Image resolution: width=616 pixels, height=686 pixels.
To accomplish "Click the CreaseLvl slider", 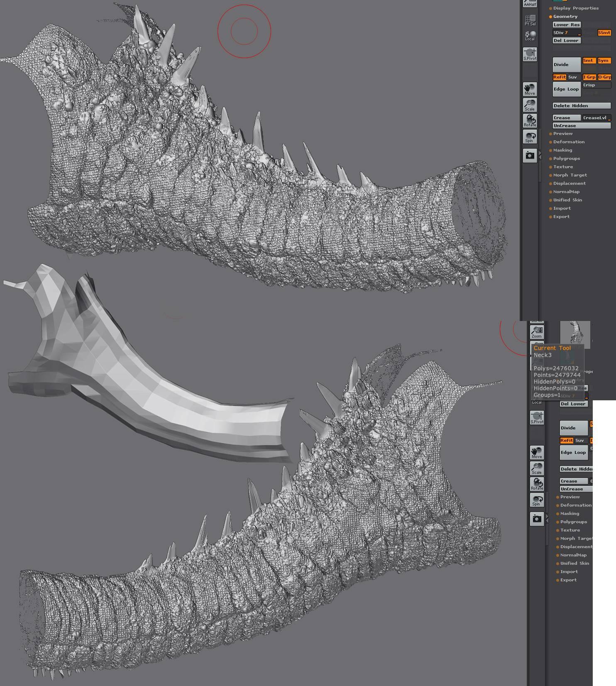I will (596, 118).
